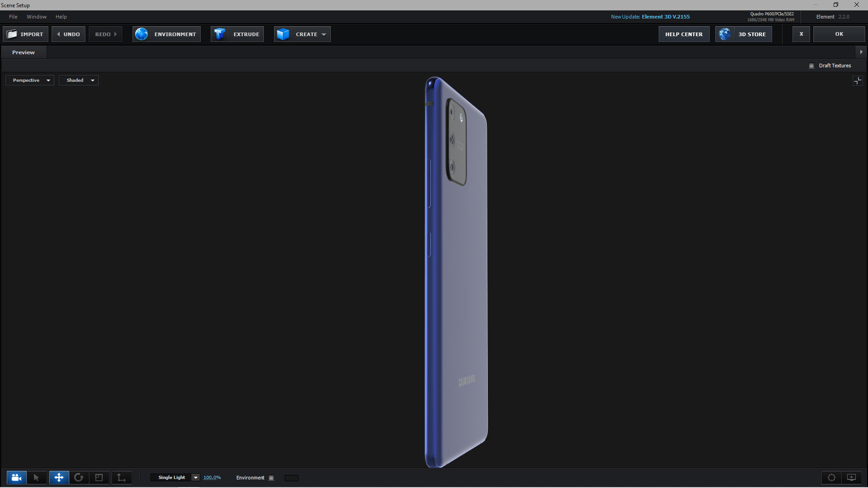The width and height of the screenshot is (868, 488).
Task: Click the crosshair frame-view icon
Action: point(831,478)
